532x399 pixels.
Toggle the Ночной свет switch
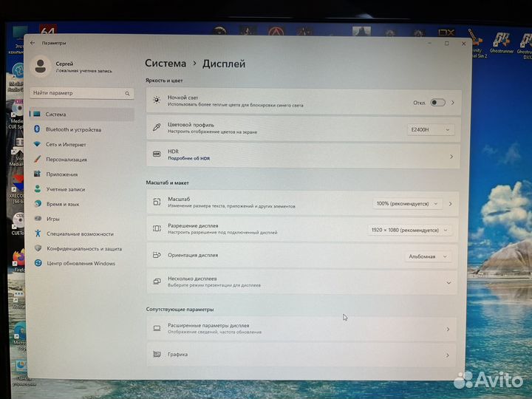437,103
